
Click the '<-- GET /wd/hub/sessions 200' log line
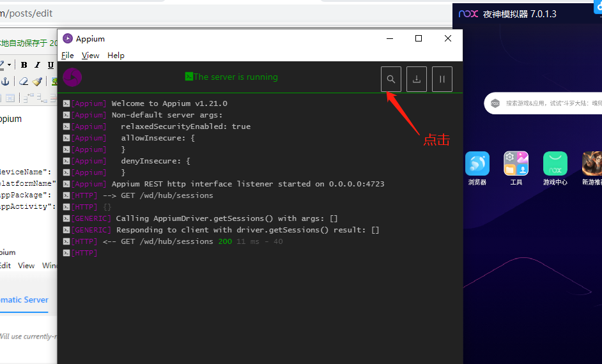pyautogui.click(x=193, y=241)
